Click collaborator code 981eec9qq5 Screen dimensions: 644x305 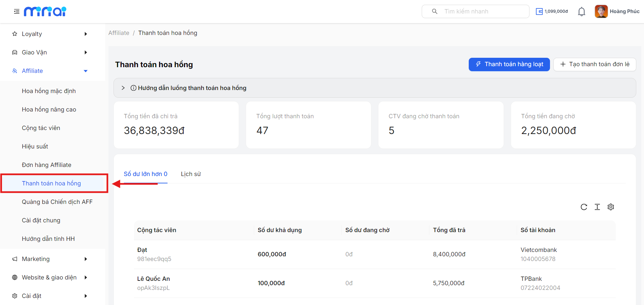point(154,259)
